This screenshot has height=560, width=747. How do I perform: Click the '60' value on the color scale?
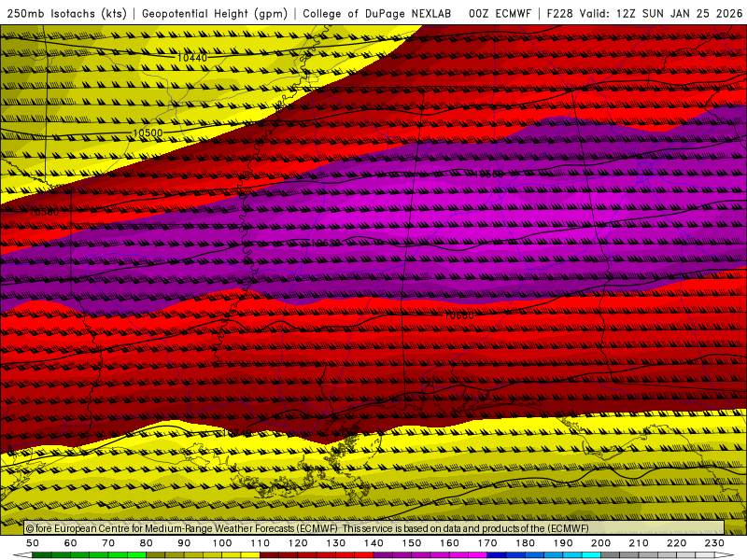(71, 543)
